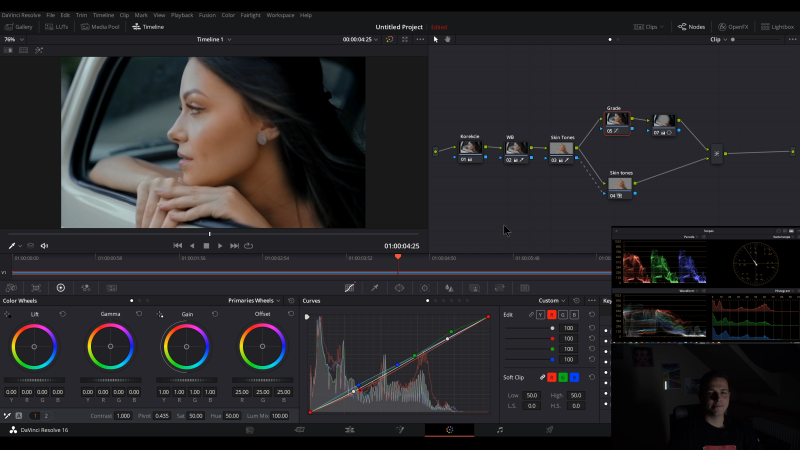Open the Key palette icon
800x450 pixels.
[x=474, y=288]
